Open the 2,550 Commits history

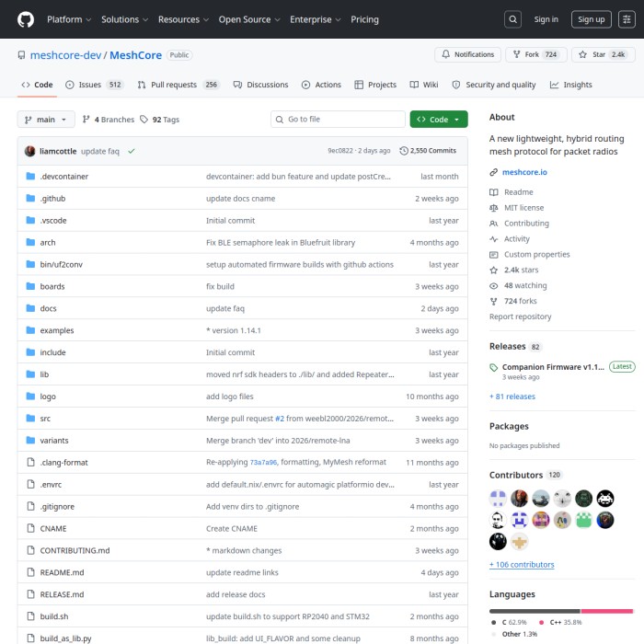point(428,151)
